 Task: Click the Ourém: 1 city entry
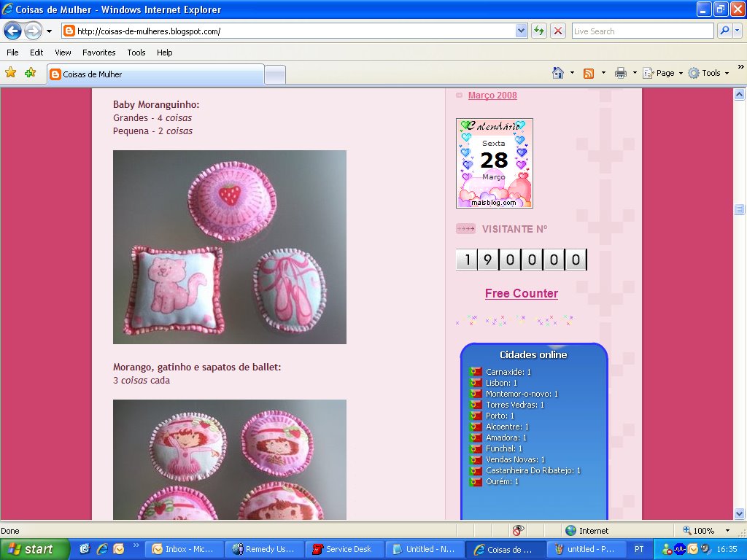pyautogui.click(x=502, y=481)
